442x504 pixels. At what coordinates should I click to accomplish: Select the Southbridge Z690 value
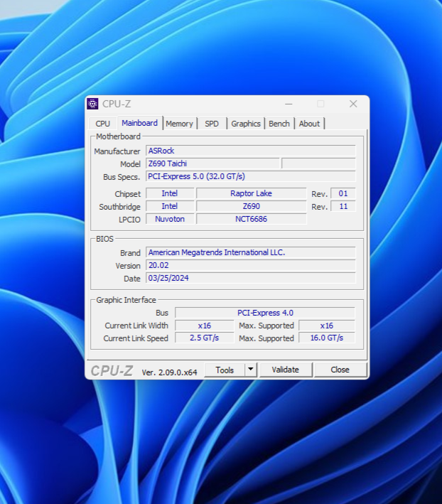point(251,206)
